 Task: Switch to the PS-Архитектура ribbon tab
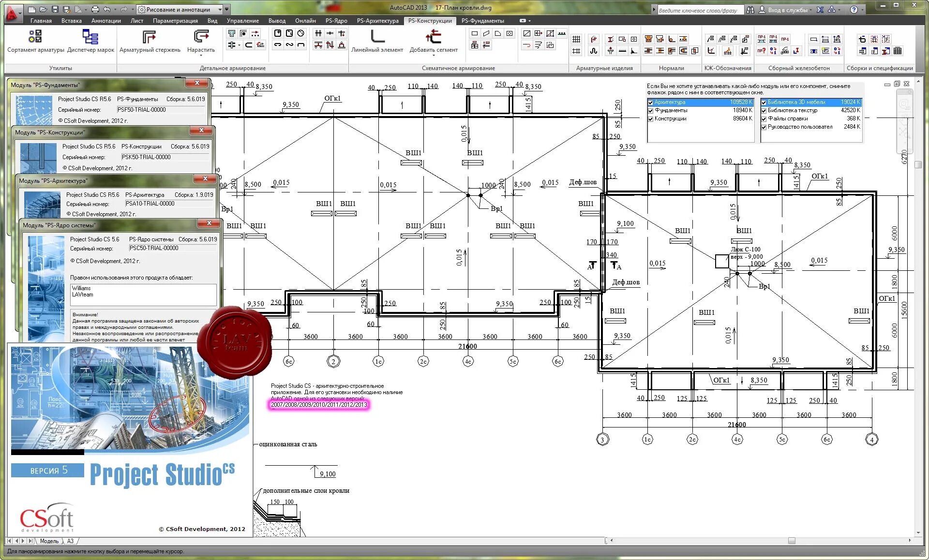[x=377, y=21]
